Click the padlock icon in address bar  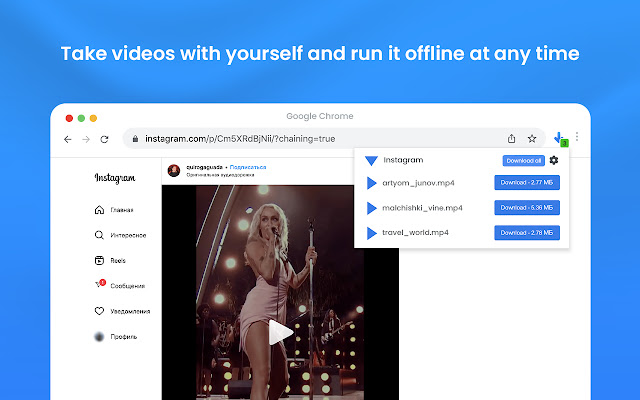(135, 139)
